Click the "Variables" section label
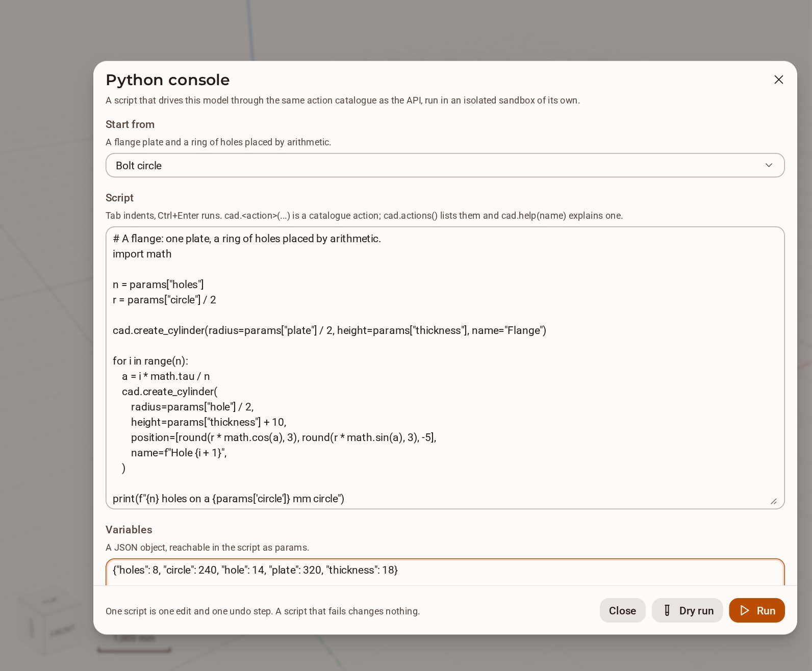The width and height of the screenshot is (812, 671). [x=129, y=530]
